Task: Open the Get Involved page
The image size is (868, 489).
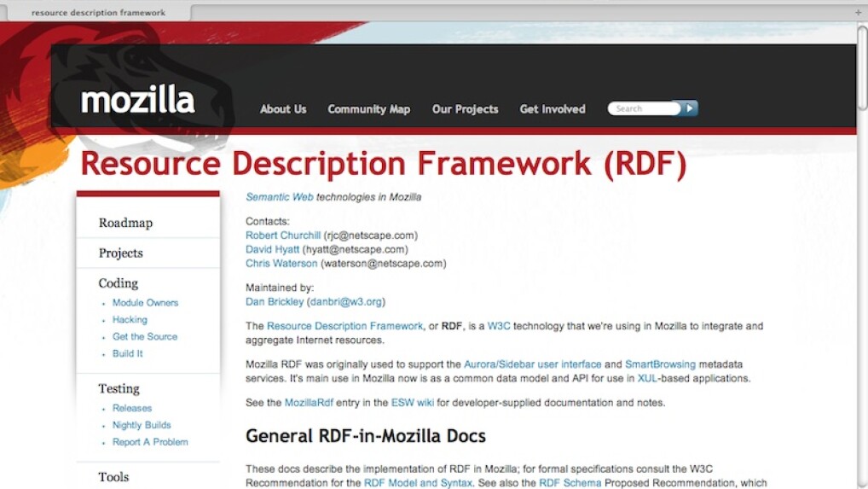Action: click(552, 109)
